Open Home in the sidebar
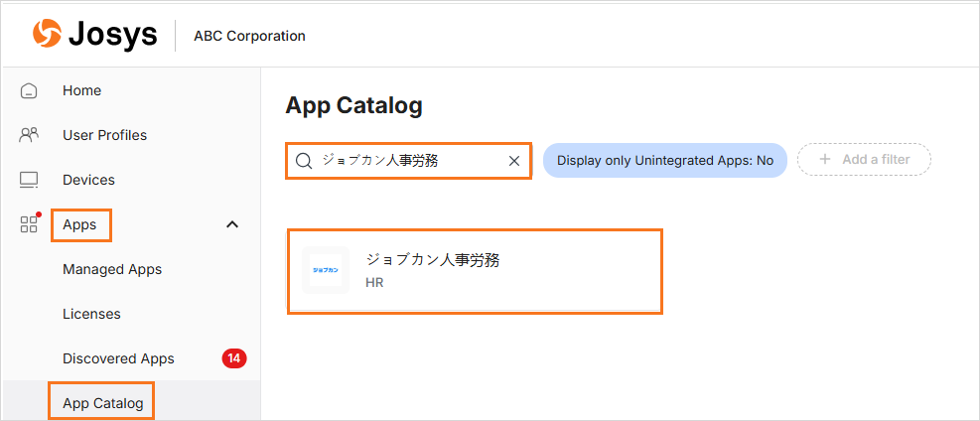The image size is (980, 421). coord(81,90)
